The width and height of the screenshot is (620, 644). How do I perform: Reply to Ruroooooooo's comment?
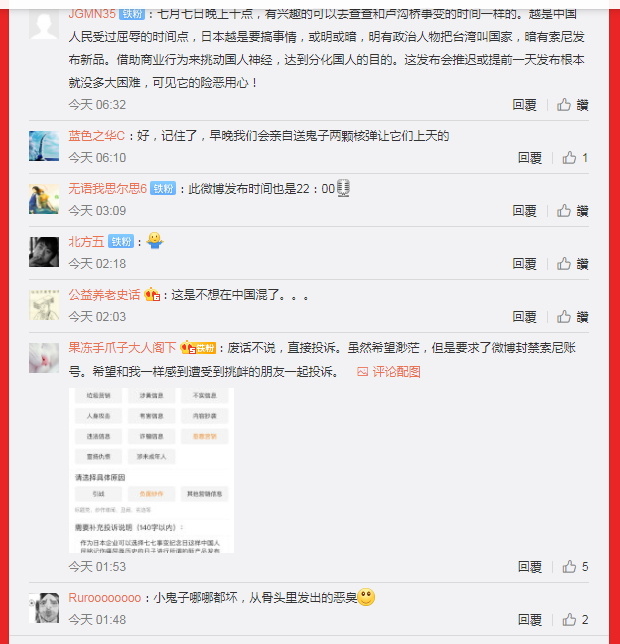pos(530,619)
